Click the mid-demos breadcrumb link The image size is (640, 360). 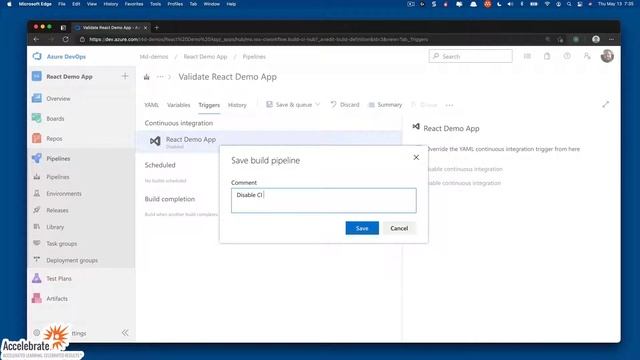(154, 57)
